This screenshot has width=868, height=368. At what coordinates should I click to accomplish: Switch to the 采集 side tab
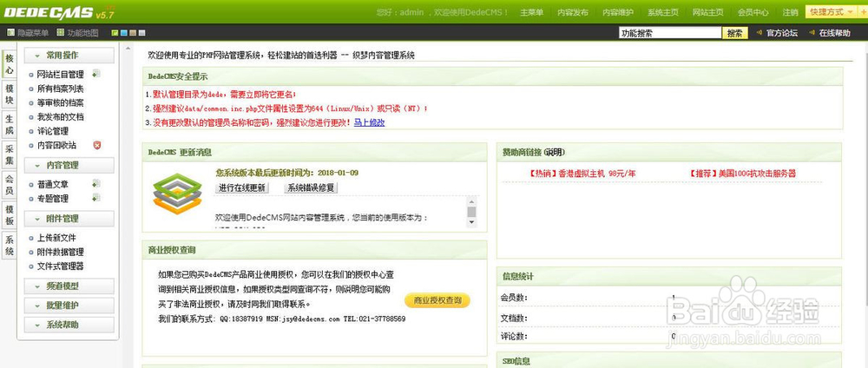10,154
